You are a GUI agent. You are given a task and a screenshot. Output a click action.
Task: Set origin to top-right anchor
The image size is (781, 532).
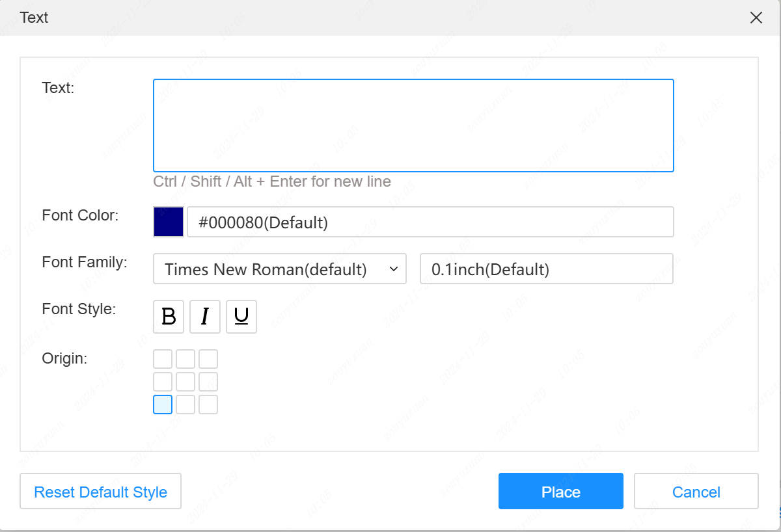pyautogui.click(x=208, y=359)
